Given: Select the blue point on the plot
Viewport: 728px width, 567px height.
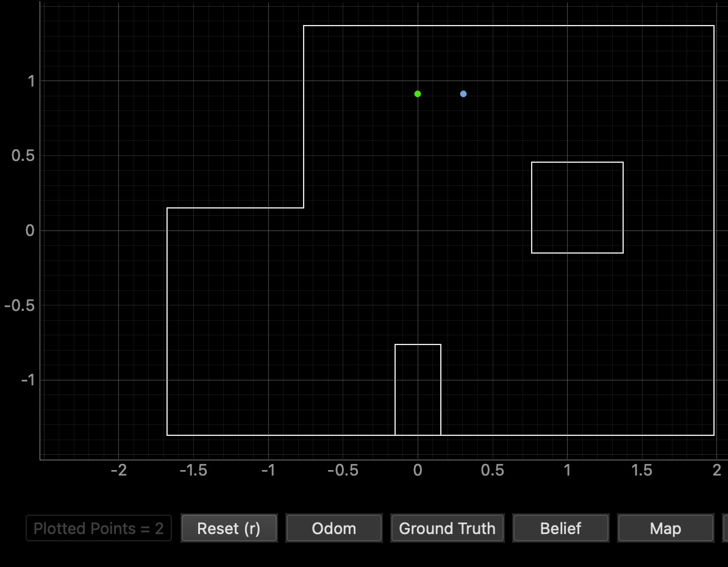Looking at the screenshot, I should (463, 94).
